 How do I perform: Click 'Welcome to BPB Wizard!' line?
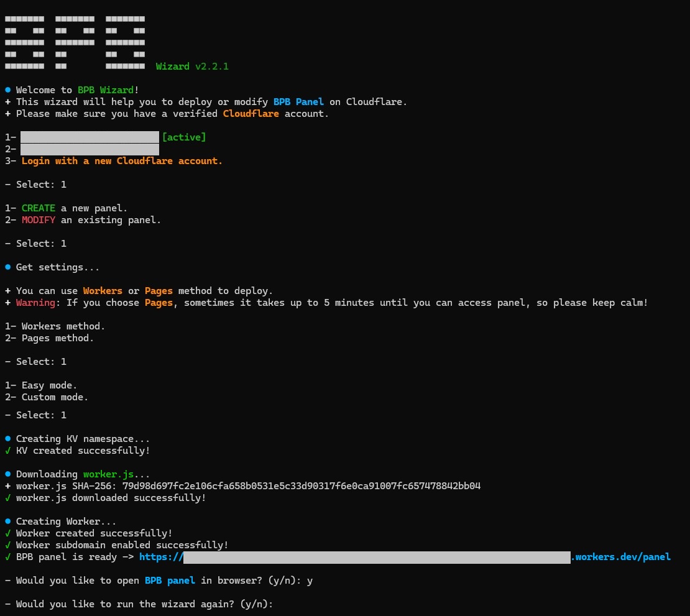(x=71, y=90)
